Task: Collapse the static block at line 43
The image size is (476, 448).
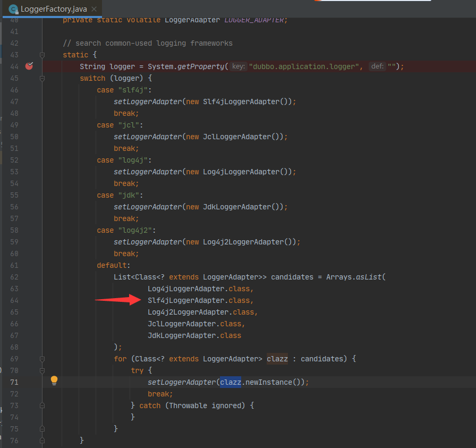Action: coord(42,55)
